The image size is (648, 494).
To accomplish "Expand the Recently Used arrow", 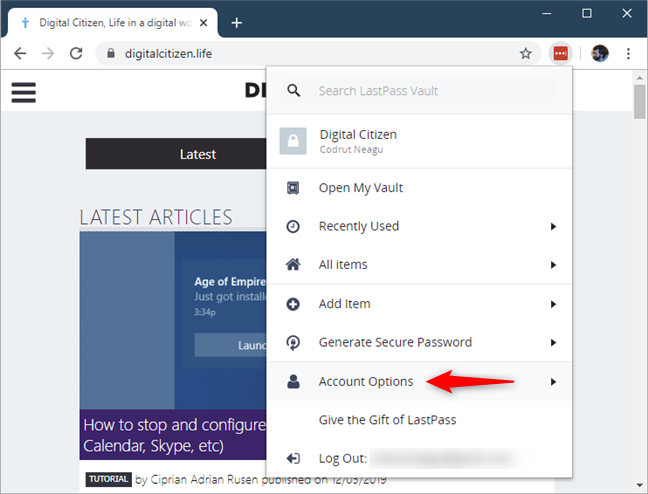I will tap(553, 227).
